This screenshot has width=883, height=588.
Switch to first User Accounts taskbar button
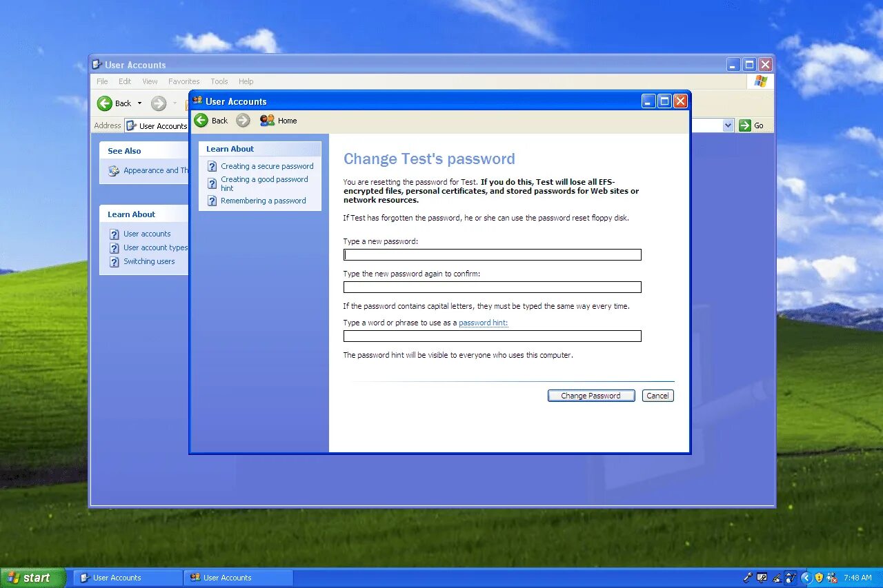click(x=128, y=578)
